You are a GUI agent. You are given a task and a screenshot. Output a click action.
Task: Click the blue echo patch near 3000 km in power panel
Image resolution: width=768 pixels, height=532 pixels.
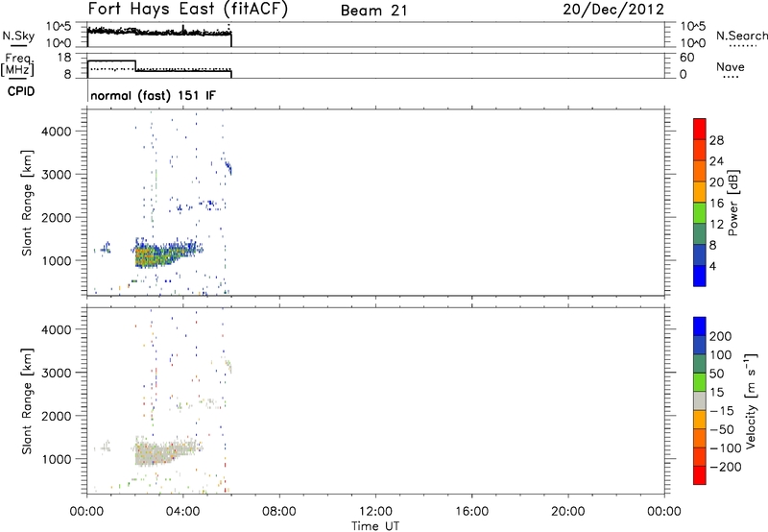pos(228,166)
